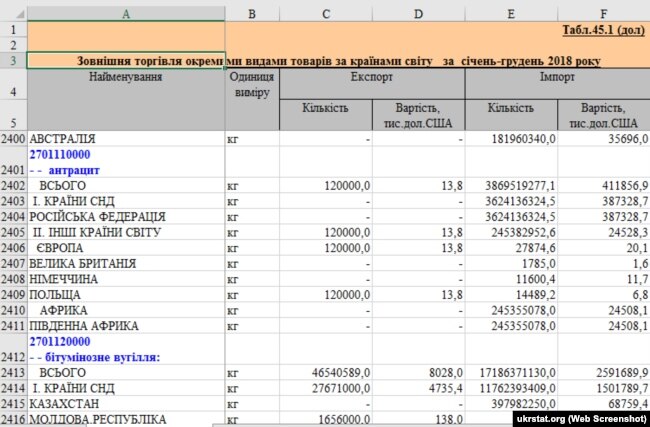Click the select-all corner of the grid
Screen dimensions: 650x427
[13, 12]
